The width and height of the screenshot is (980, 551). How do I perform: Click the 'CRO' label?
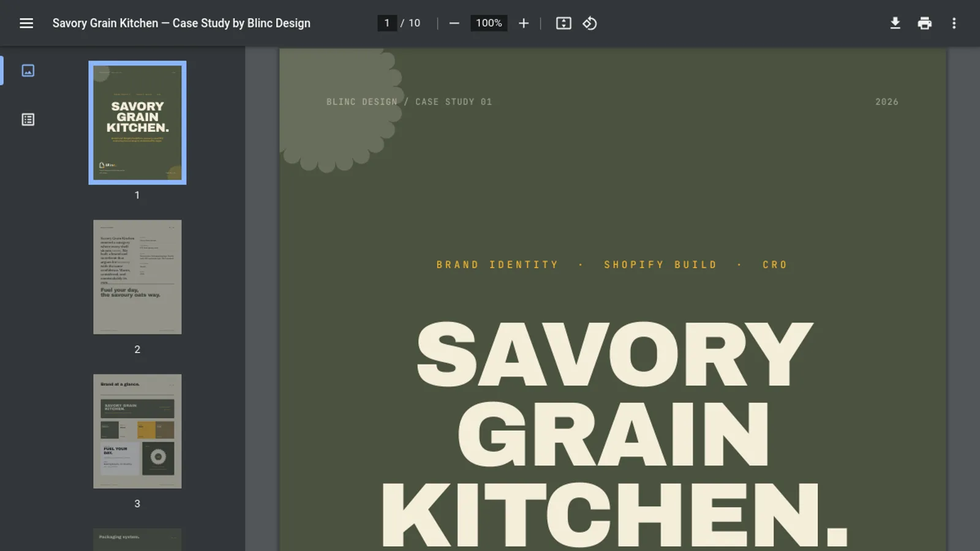point(775,265)
